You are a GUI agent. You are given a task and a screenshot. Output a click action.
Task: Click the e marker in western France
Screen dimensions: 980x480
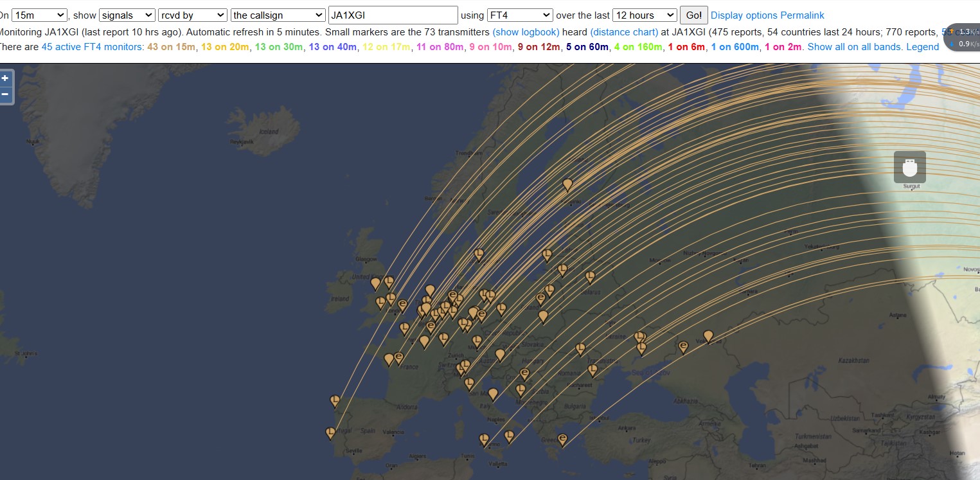pos(398,358)
